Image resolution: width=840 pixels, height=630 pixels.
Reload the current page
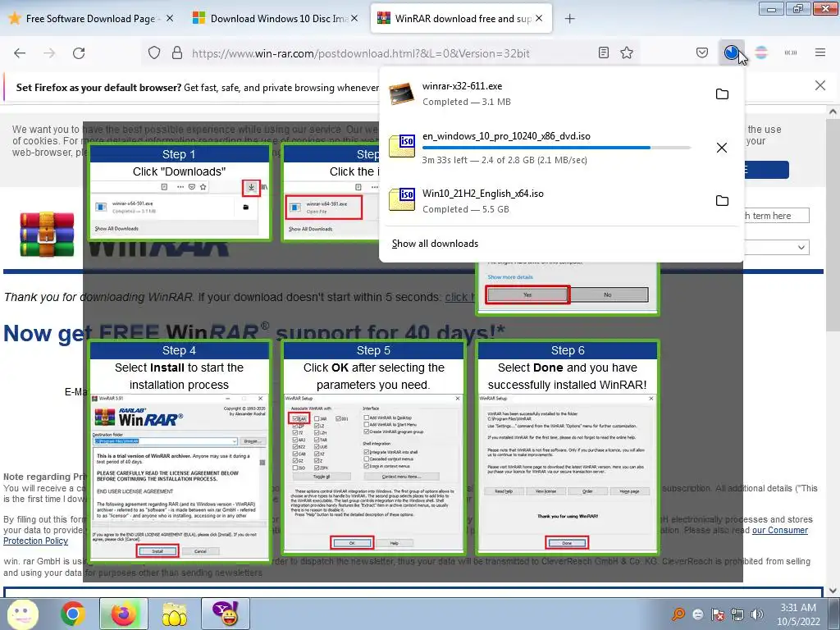click(79, 53)
